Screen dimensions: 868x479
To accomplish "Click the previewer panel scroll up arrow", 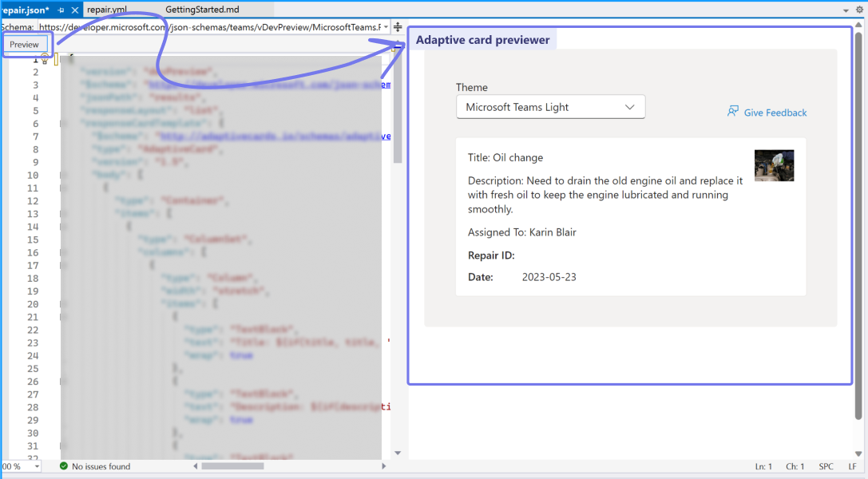I will (858, 25).
